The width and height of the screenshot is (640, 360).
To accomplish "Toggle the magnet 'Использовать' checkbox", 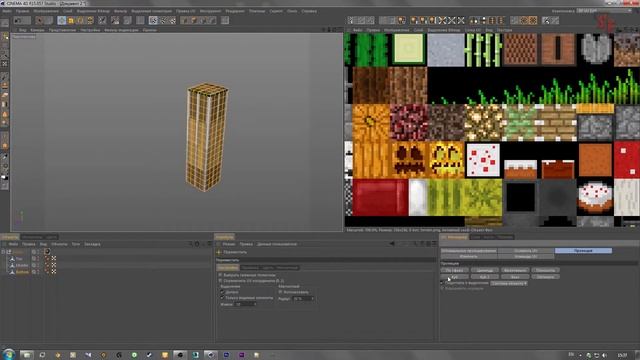I will [280, 292].
